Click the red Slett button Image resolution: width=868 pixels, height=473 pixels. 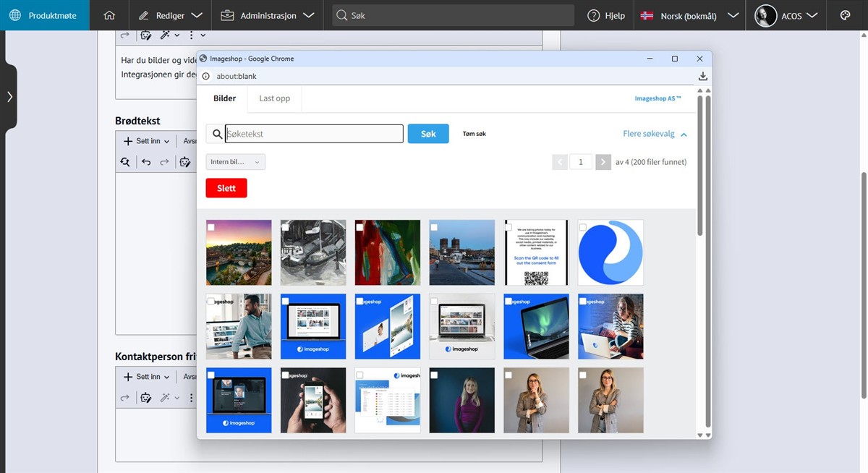pyautogui.click(x=226, y=188)
